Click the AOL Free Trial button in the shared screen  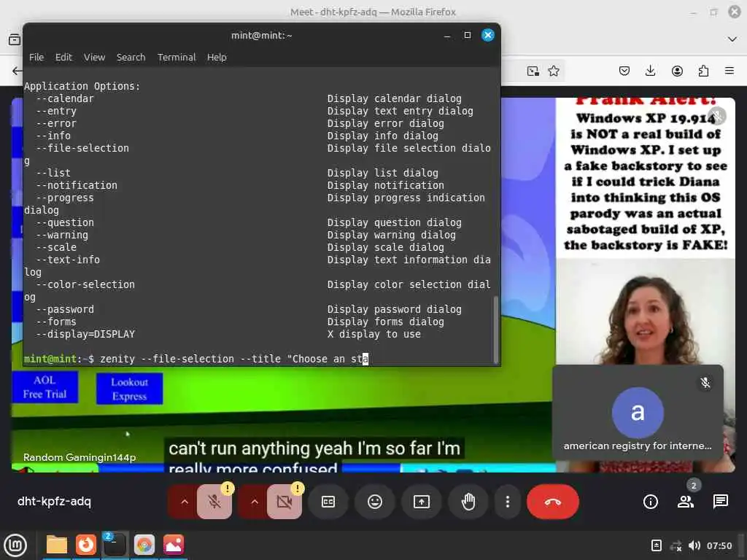(x=44, y=387)
